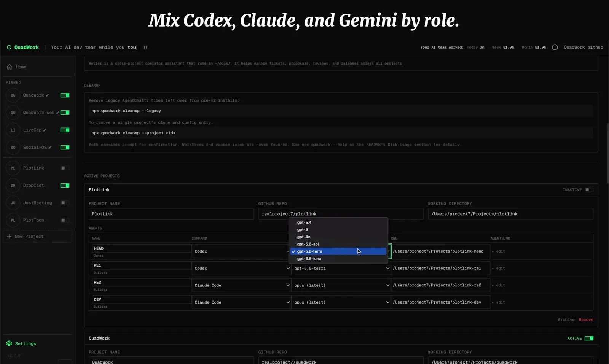The image size is (609, 364).
Task: Toggle the QuadWork-web project switch
Action: click(x=65, y=113)
